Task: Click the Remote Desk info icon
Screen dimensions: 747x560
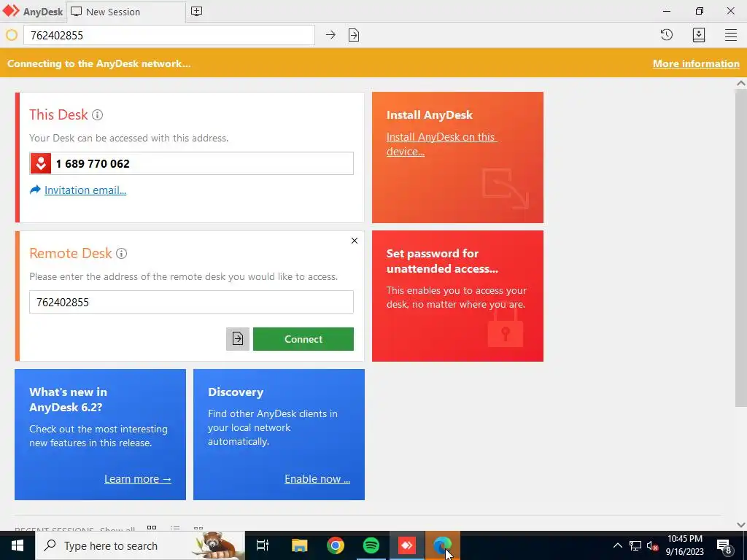Action: 122,253
